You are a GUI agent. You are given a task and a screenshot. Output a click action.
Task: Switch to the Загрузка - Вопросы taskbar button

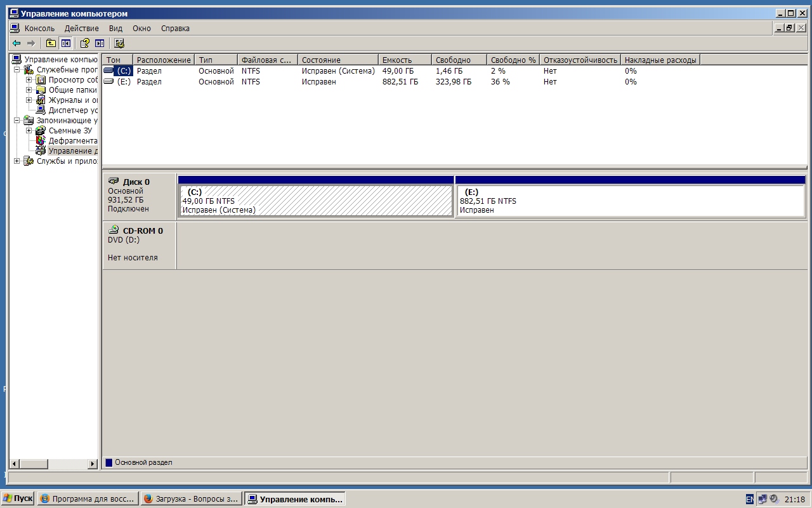coord(191,499)
